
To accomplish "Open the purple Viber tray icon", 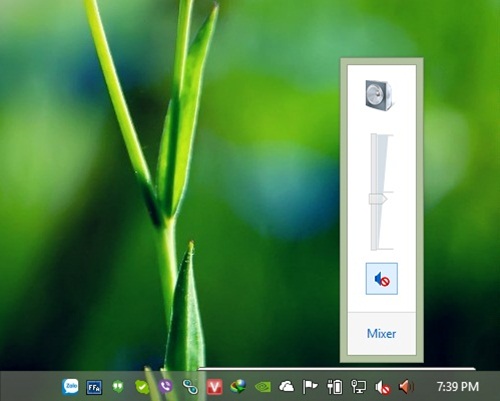I will pos(166,387).
